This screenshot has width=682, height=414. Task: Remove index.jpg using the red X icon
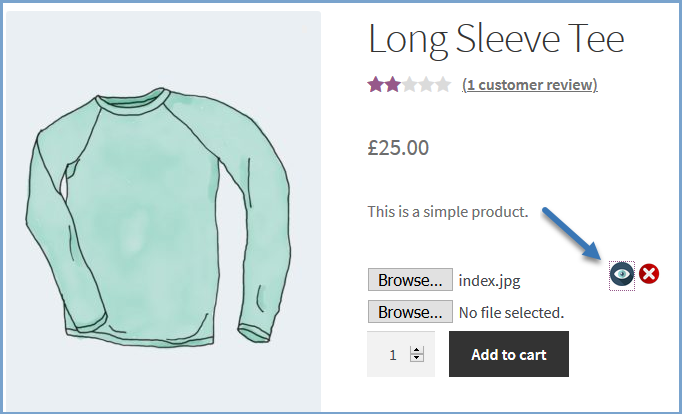pos(649,273)
